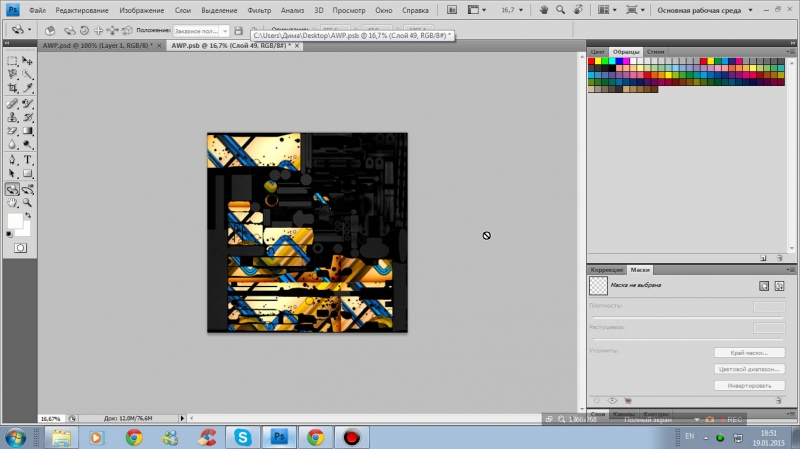Select the Dodge tool
This screenshot has width=800, height=449.
click(x=28, y=144)
